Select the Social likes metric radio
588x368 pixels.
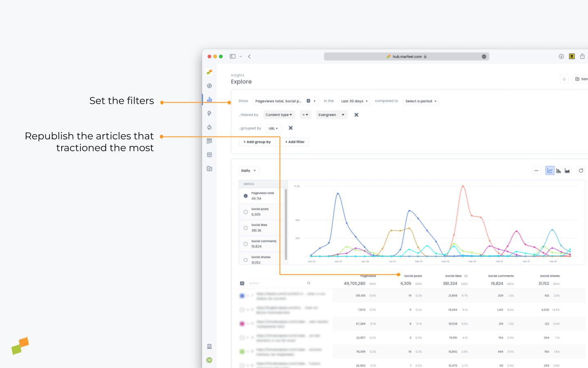(x=245, y=228)
